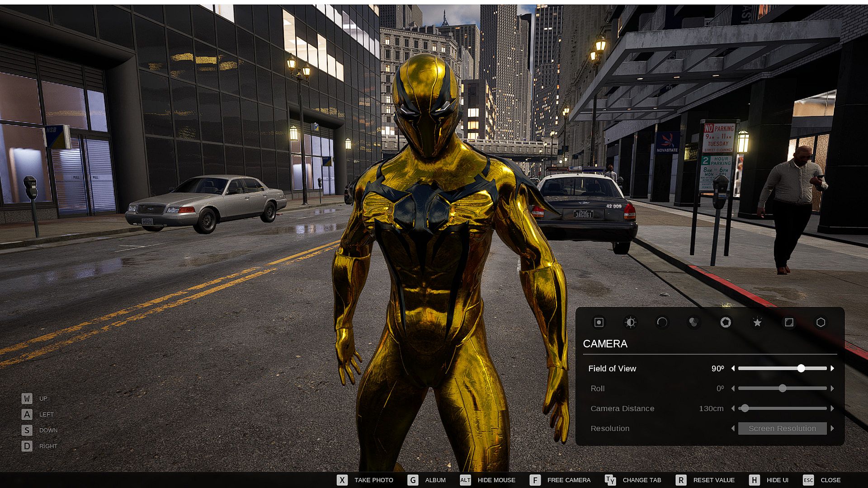Switch Resolution to next option arrow
868x488 pixels.
pyautogui.click(x=832, y=428)
